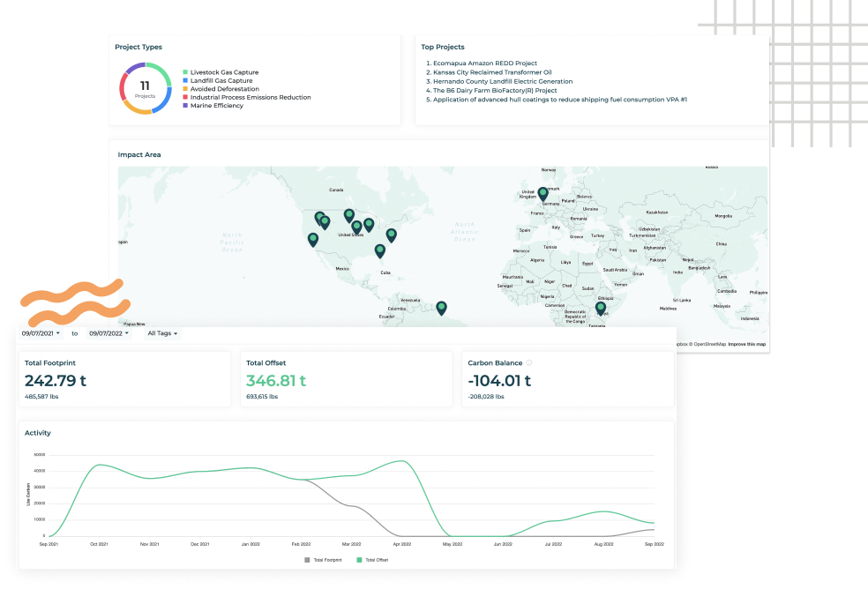
Task: Click the 11 Projects donut chart center
Action: click(x=145, y=88)
